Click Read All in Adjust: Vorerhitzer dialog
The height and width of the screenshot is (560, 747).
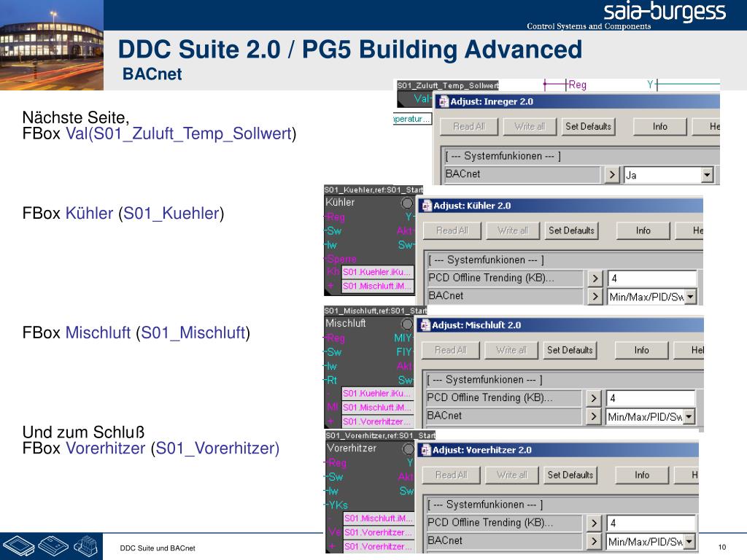451,475
